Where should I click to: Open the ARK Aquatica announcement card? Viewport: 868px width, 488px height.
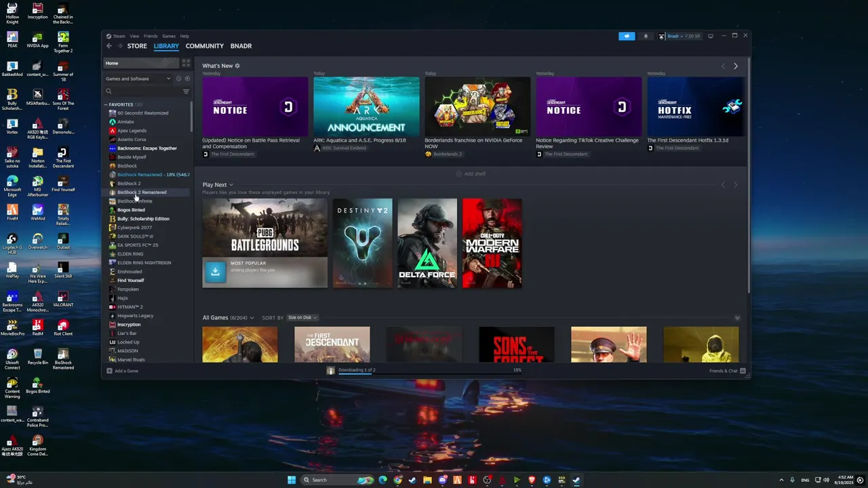366,106
